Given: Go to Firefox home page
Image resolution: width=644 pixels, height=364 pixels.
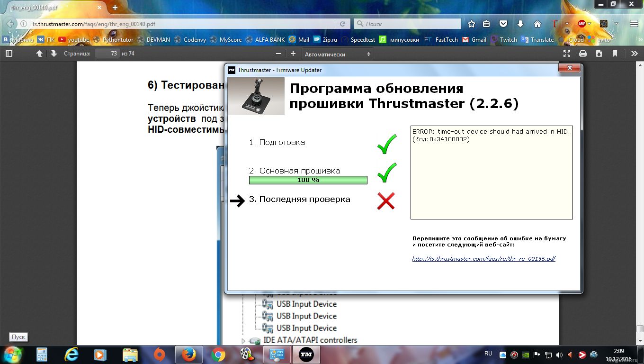Looking at the screenshot, I should tap(537, 24).
